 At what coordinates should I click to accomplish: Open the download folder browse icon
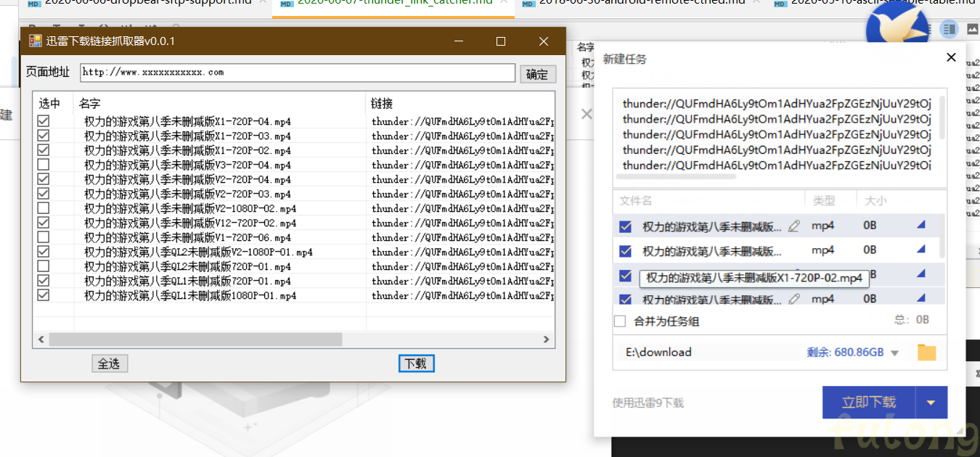click(926, 353)
